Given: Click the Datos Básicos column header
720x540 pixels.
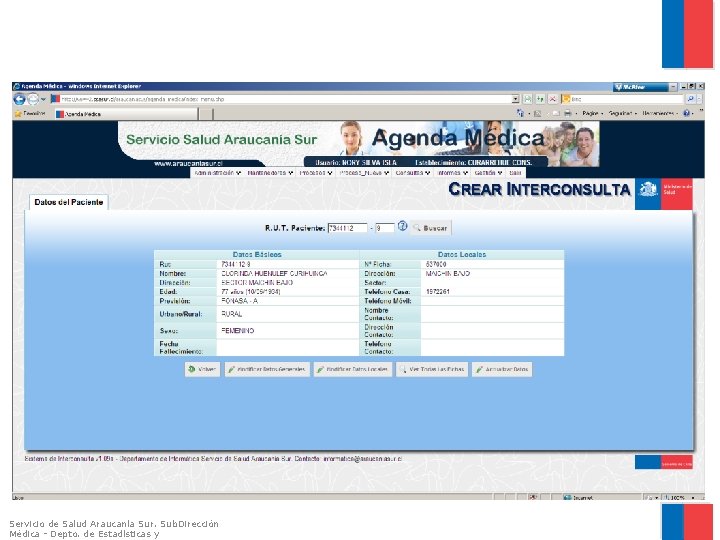Looking at the screenshot, I should [x=257, y=255].
